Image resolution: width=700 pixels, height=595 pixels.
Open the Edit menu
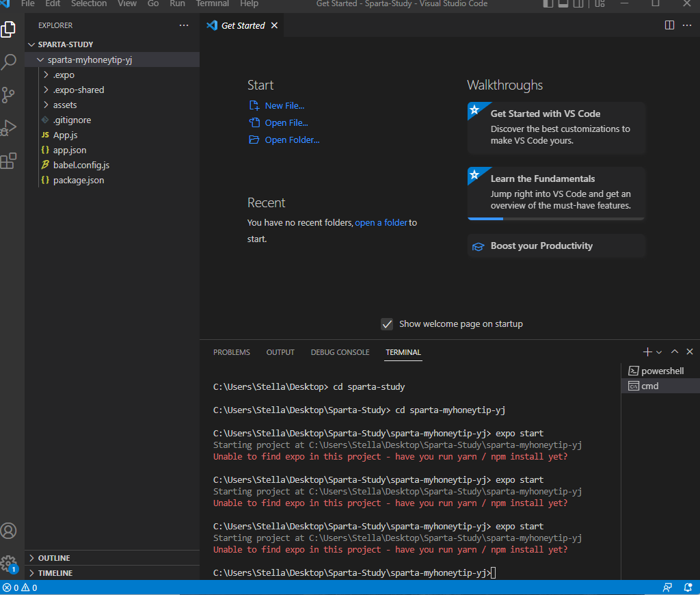pyautogui.click(x=53, y=3)
